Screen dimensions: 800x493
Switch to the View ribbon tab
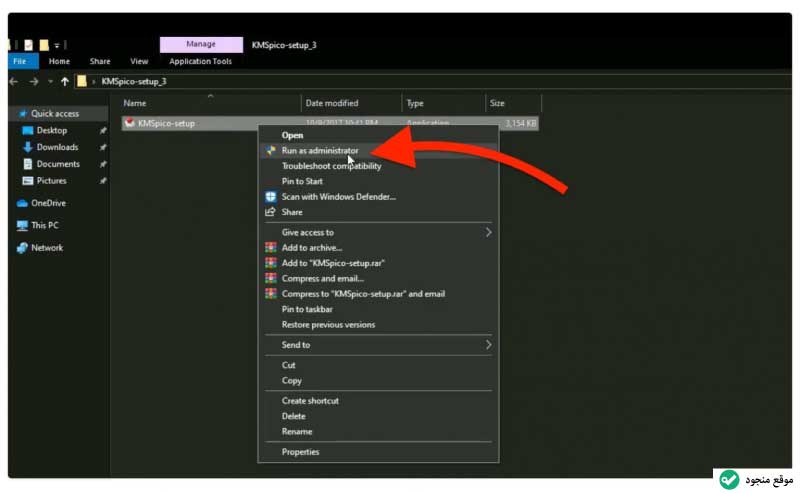coord(139,61)
